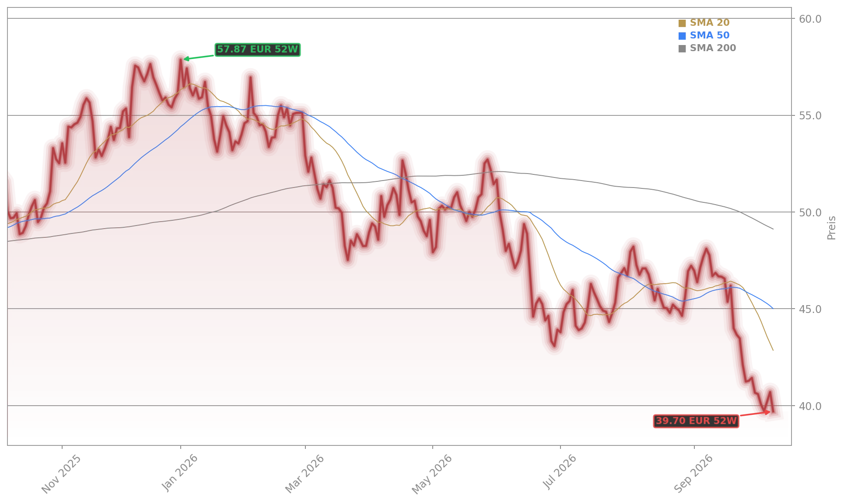
Task: Click the 39.70 EUR 52W low annotation
Action: pyautogui.click(x=696, y=421)
